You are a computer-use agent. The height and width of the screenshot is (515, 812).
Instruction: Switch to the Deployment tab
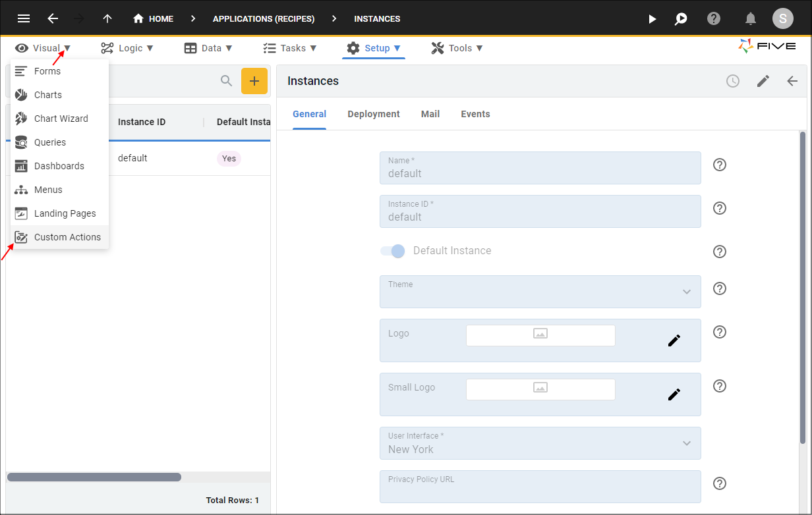click(374, 114)
